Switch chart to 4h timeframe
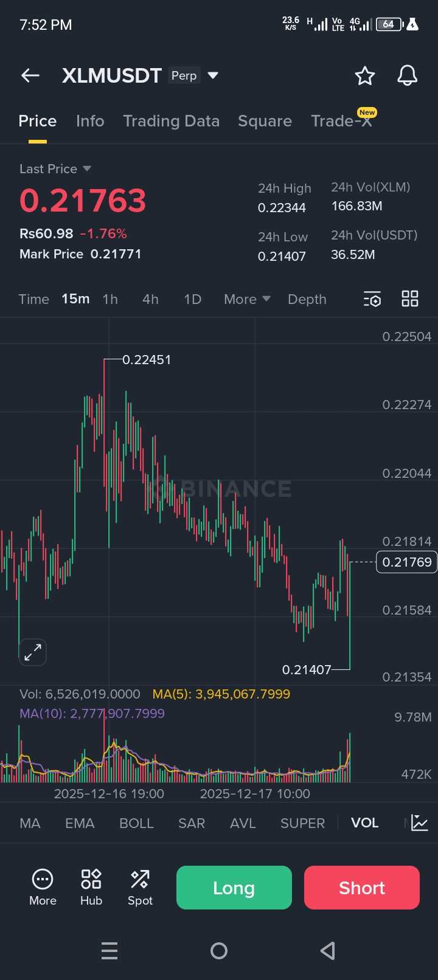Viewport: 438px width, 980px height. (150, 299)
